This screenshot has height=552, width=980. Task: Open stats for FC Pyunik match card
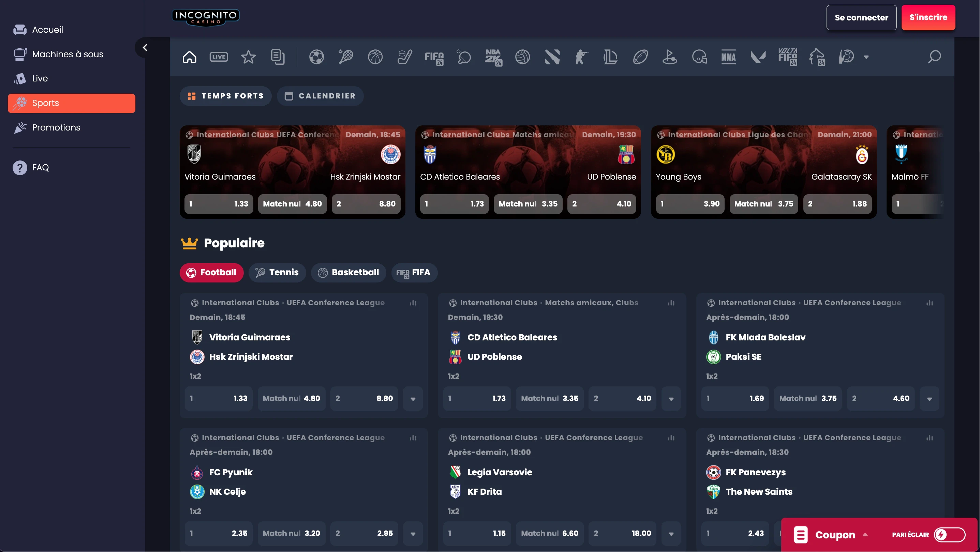point(413,438)
